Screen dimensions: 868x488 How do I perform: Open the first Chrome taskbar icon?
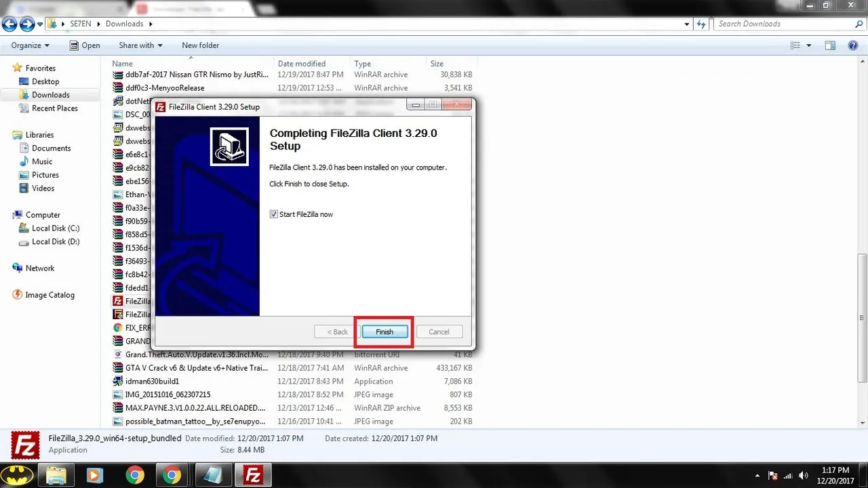(134, 475)
